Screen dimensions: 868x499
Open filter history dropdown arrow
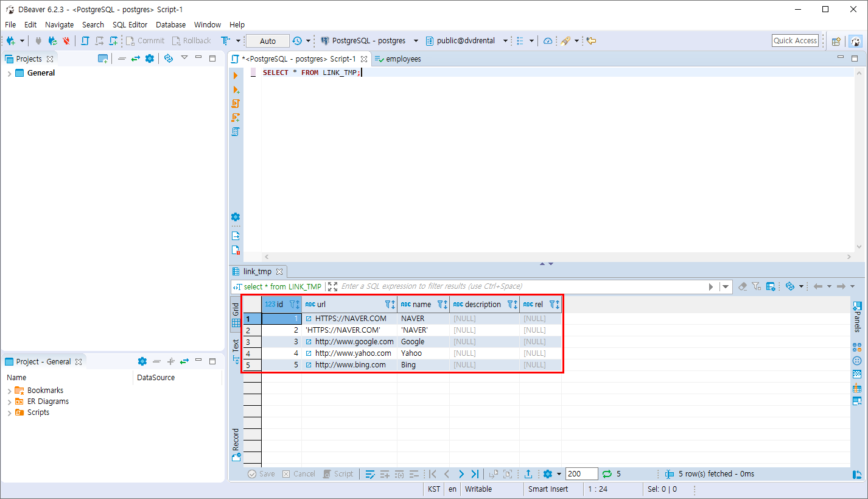point(726,286)
